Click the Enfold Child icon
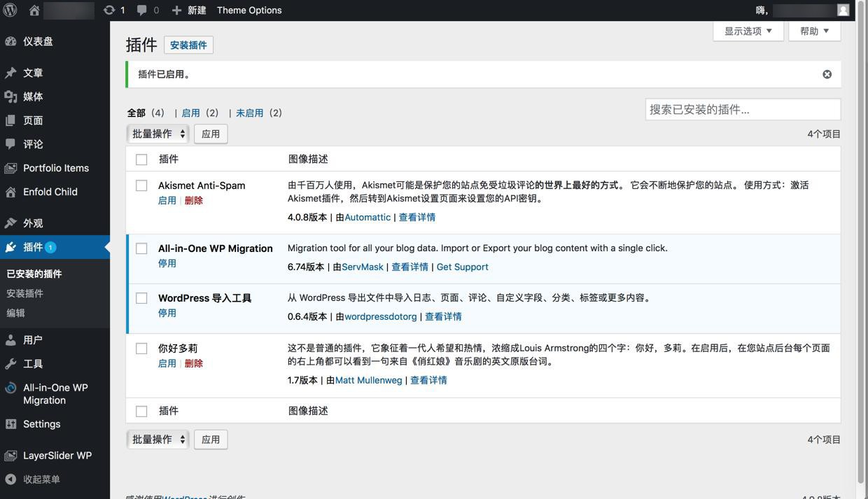868x499 pixels. click(10, 192)
